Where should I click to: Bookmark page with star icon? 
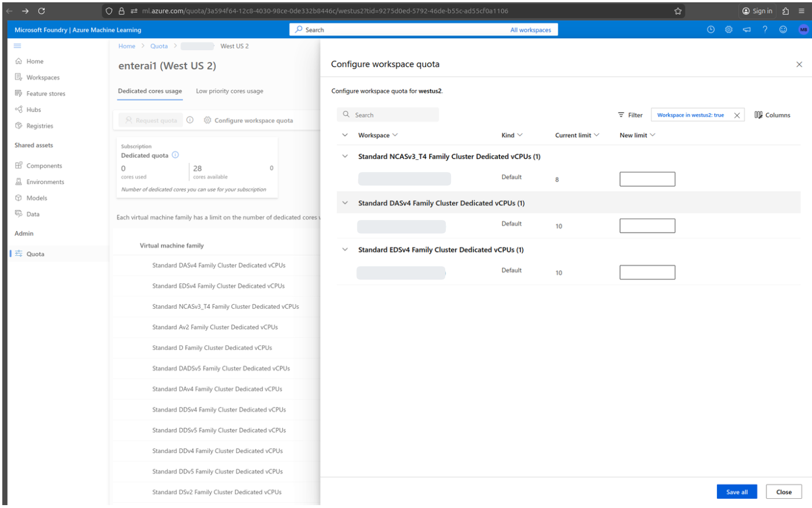click(678, 11)
